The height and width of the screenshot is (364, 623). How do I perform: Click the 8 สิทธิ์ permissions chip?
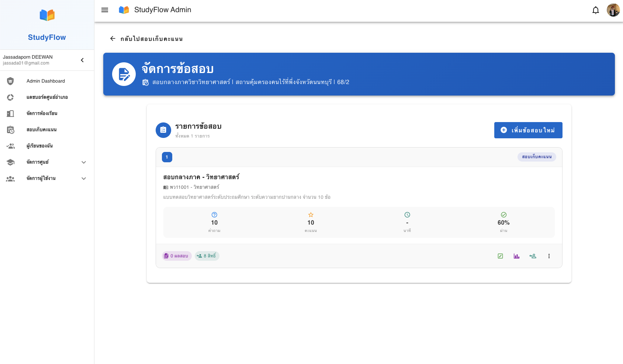tap(207, 256)
